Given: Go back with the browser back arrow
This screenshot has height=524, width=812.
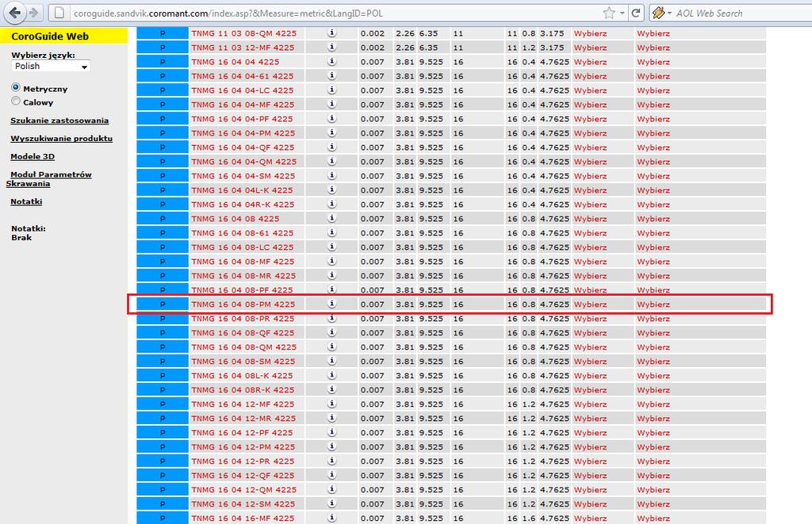Looking at the screenshot, I should point(15,13).
